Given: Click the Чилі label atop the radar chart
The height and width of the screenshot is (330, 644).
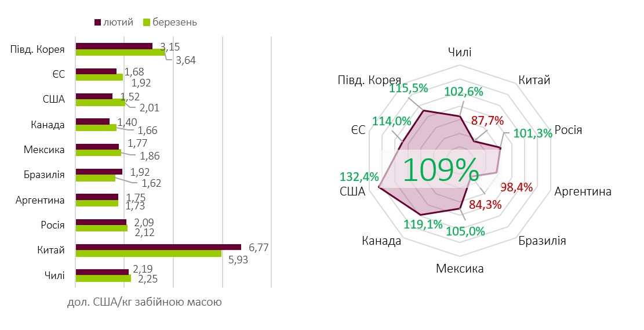Looking at the screenshot, I should [460, 52].
